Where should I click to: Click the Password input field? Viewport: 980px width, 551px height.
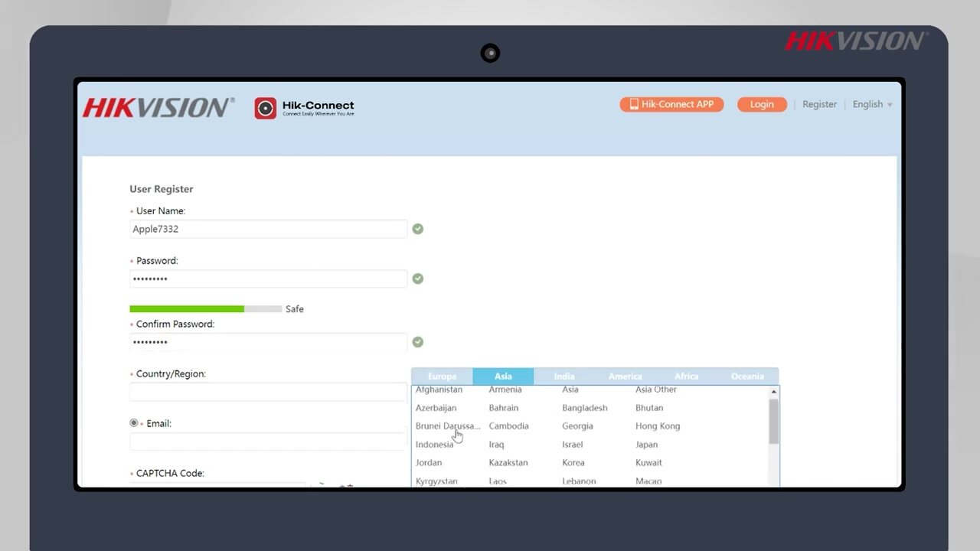[x=268, y=279]
